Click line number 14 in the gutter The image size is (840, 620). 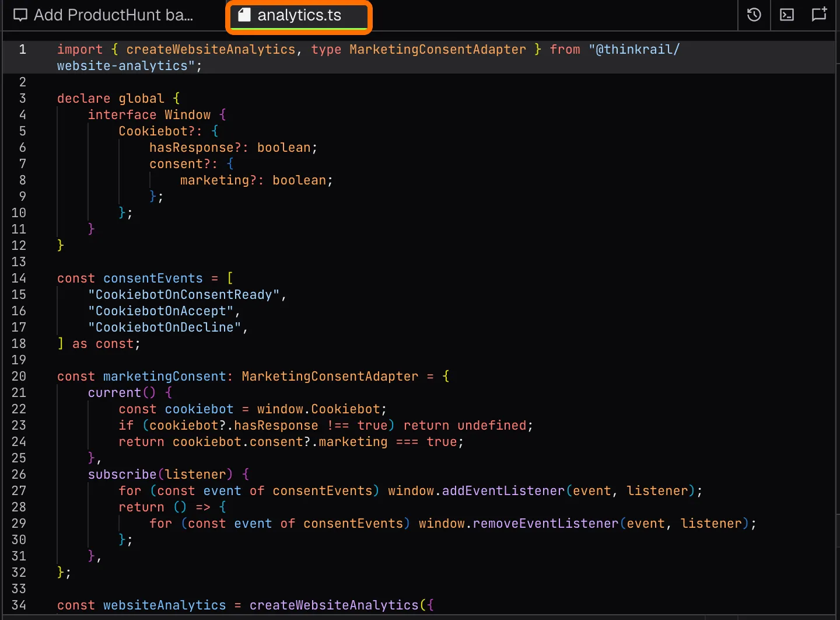pos(19,278)
